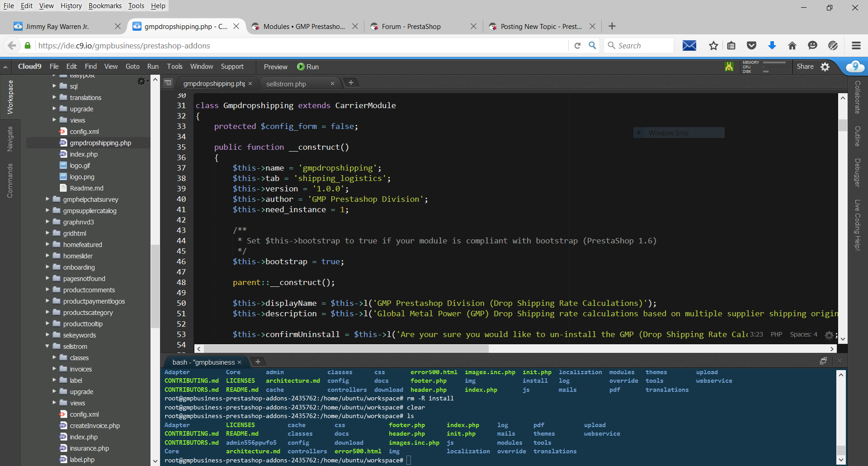The image size is (868, 466).
Task: Click the Share button
Action: pos(805,67)
